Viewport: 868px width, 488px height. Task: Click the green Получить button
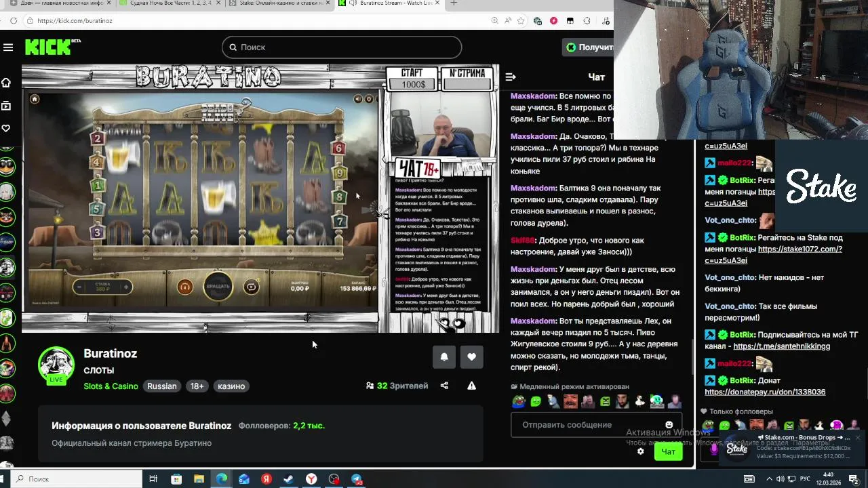pyautogui.click(x=589, y=47)
